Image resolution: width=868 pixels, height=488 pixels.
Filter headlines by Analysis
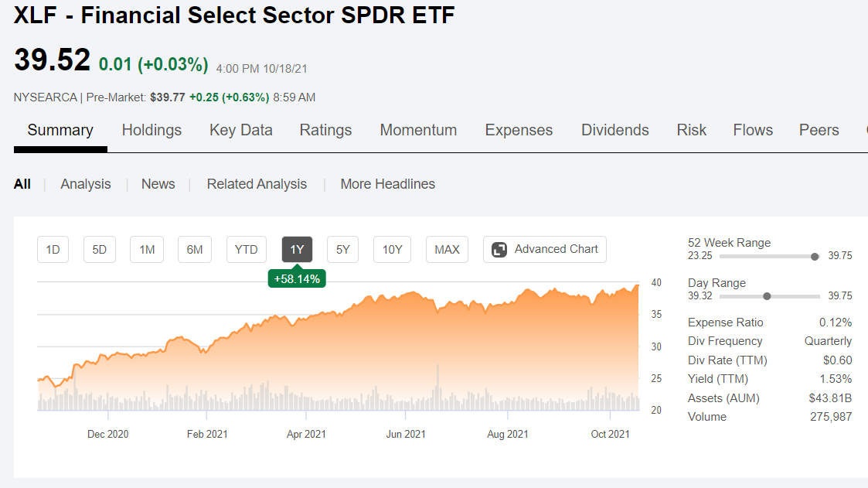86,184
